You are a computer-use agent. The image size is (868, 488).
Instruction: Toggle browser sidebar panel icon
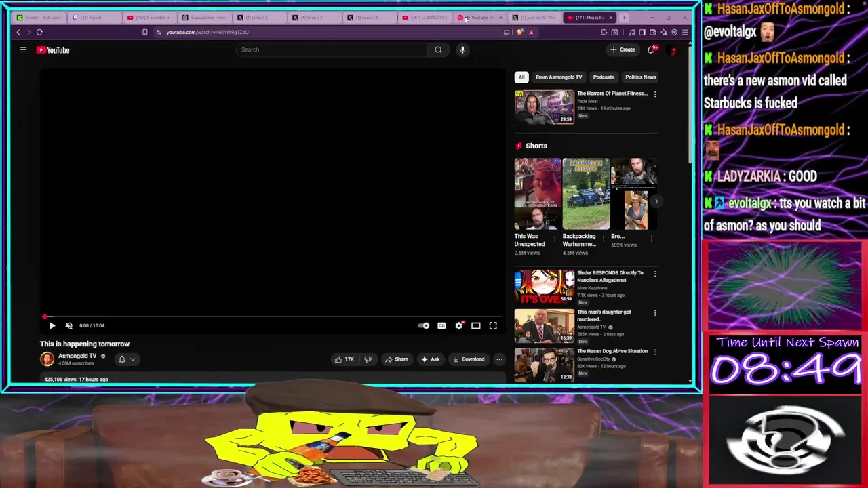642,32
